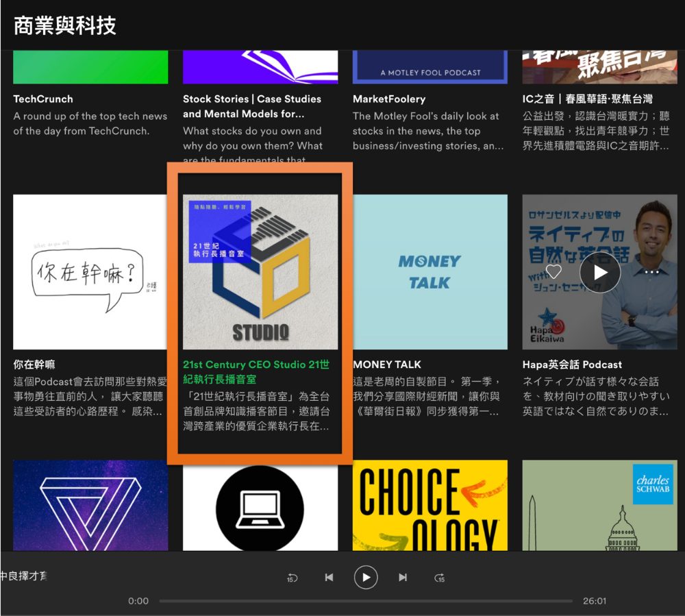Select the MONEY TALK teal cover art

(430, 272)
